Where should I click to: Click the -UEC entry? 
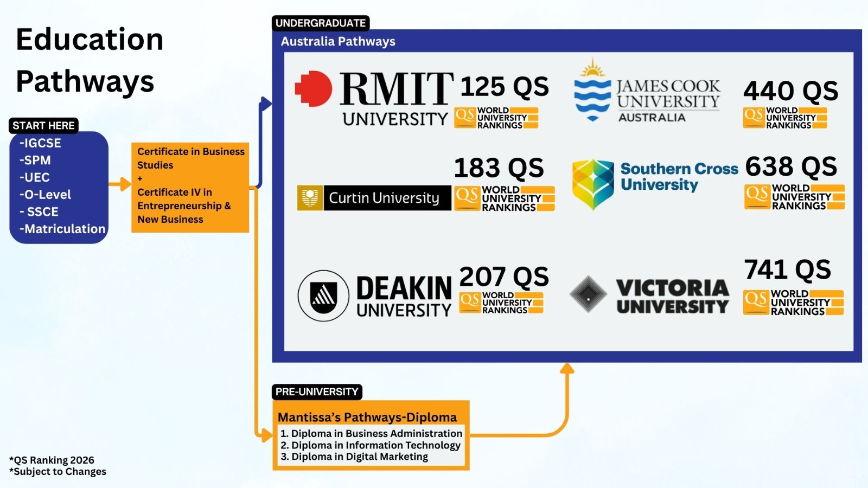pyautogui.click(x=35, y=177)
